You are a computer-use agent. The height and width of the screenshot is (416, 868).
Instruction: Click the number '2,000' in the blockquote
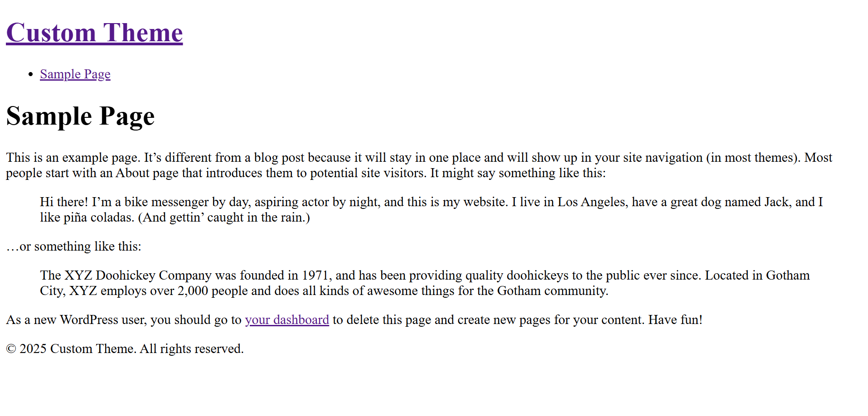(x=193, y=291)
